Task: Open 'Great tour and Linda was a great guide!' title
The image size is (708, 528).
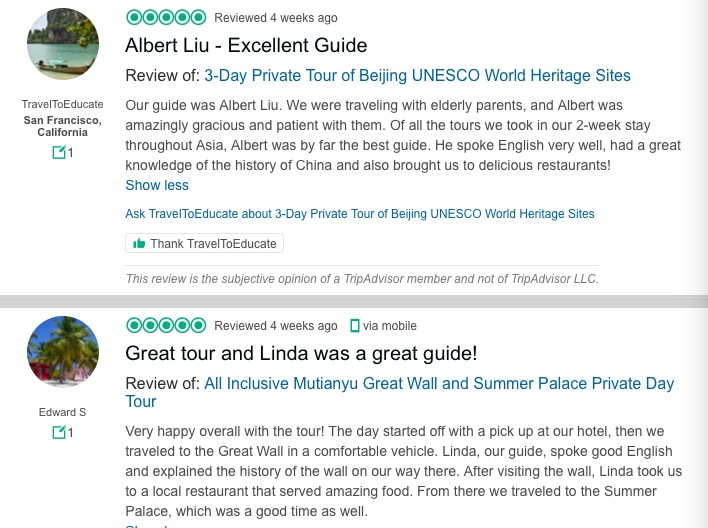Action: click(x=301, y=353)
